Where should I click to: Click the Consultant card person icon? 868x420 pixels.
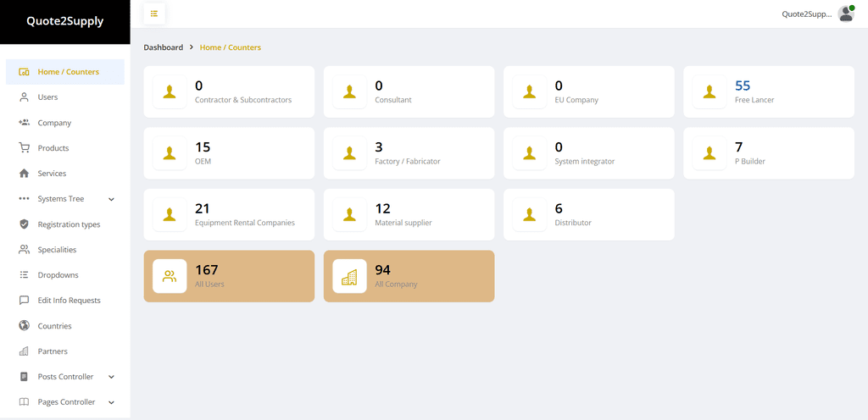(349, 91)
